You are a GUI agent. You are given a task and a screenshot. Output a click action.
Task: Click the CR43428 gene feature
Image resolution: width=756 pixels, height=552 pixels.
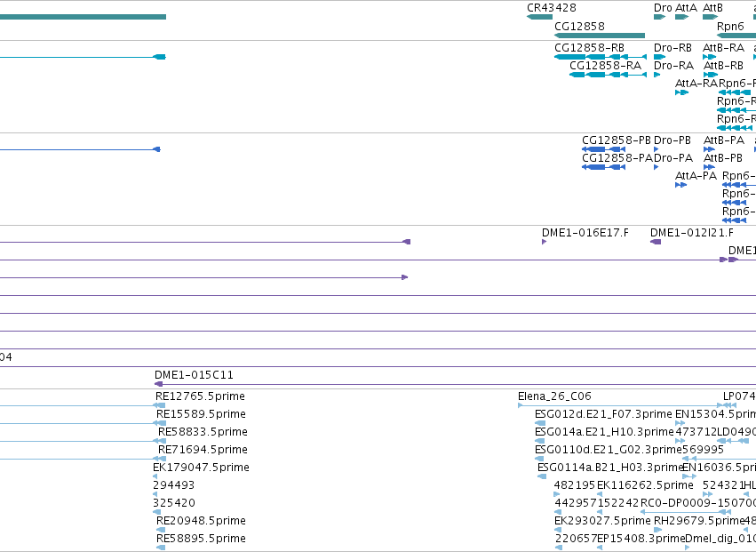click(539, 17)
